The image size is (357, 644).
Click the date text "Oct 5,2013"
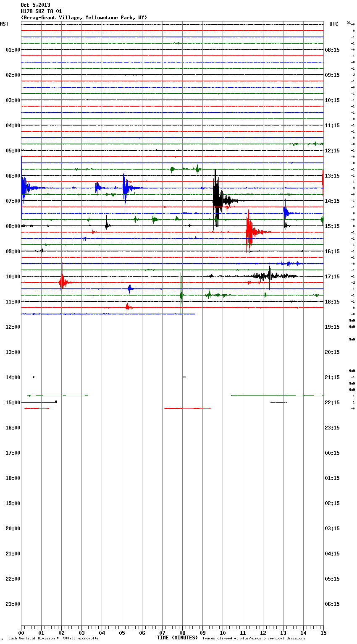coord(35,5)
